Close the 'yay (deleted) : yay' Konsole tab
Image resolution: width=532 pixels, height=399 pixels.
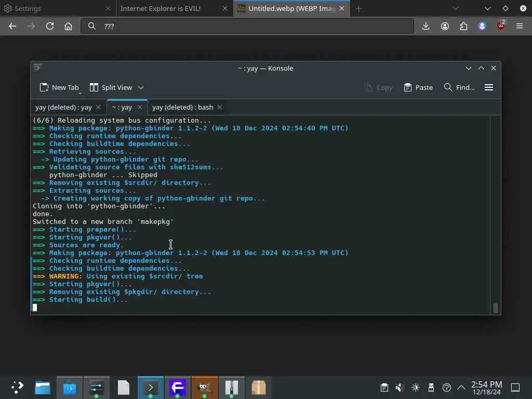pos(98,107)
